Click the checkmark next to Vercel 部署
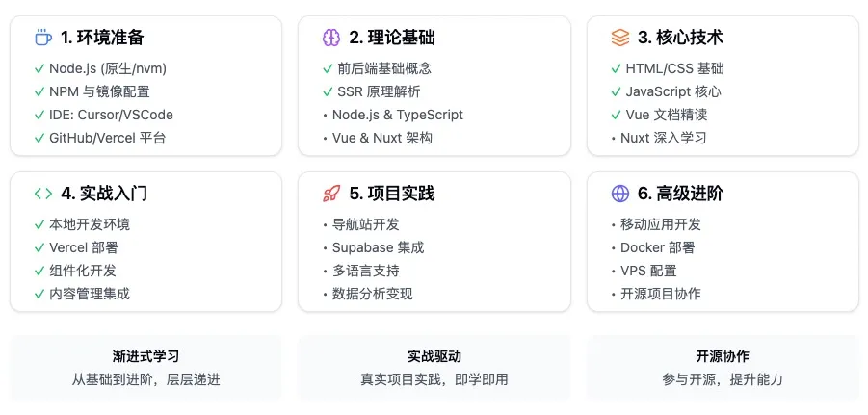Viewport: 868px width, 415px height. 39,247
